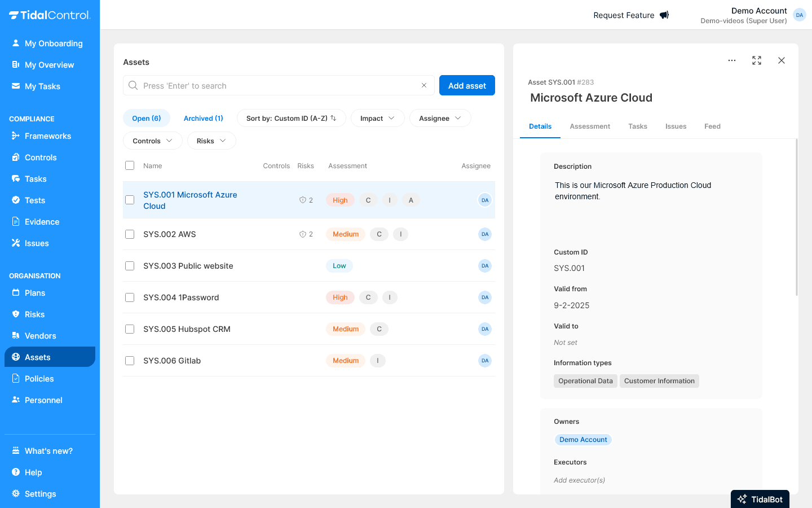Switch to the Assessment tab
The width and height of the screenshot is (812, 508).
coord(589,126)
